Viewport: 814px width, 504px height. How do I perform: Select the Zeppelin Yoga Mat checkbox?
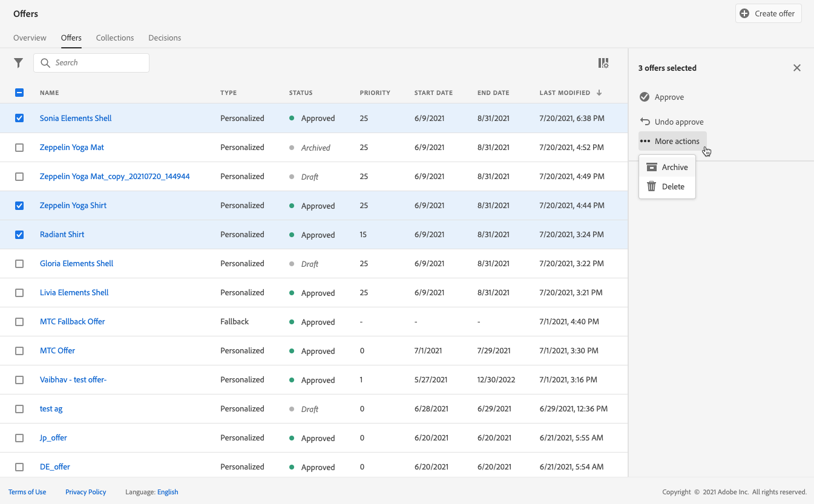click(x=19, y=148)
